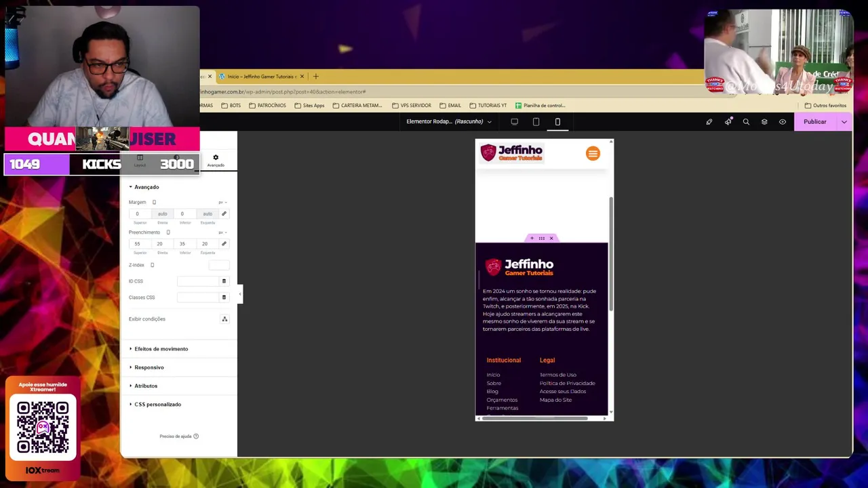Open the footer Blog link
Image resolution: width=868 pixels, height=488 pixels.
point(492,392)
